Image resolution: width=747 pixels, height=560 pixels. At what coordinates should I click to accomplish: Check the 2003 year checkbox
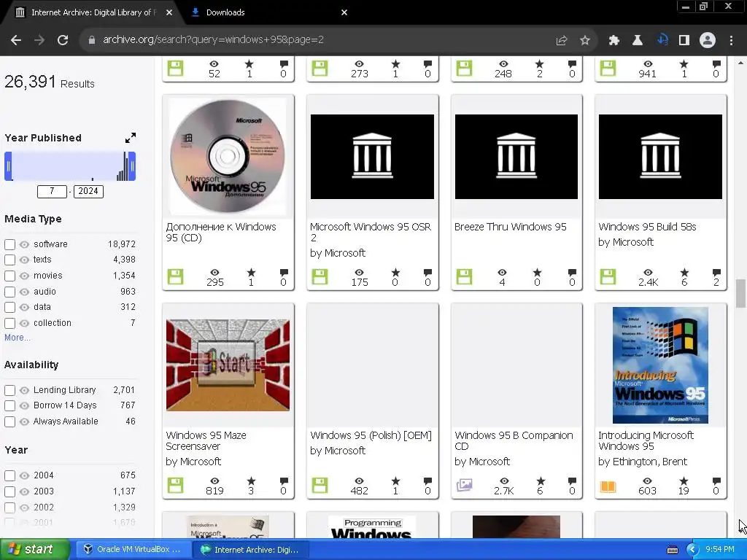pos(9,492)
